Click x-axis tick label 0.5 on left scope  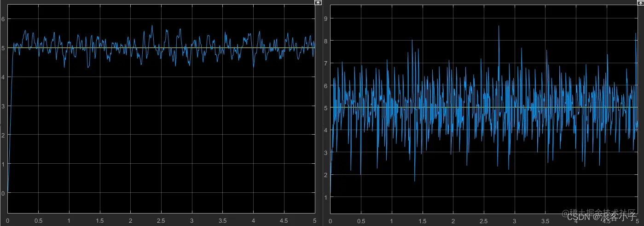point(38,221)
